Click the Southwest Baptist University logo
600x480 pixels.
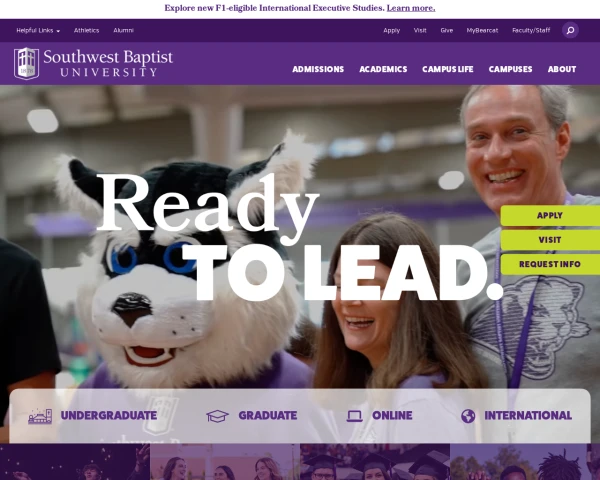click(93, 63)
